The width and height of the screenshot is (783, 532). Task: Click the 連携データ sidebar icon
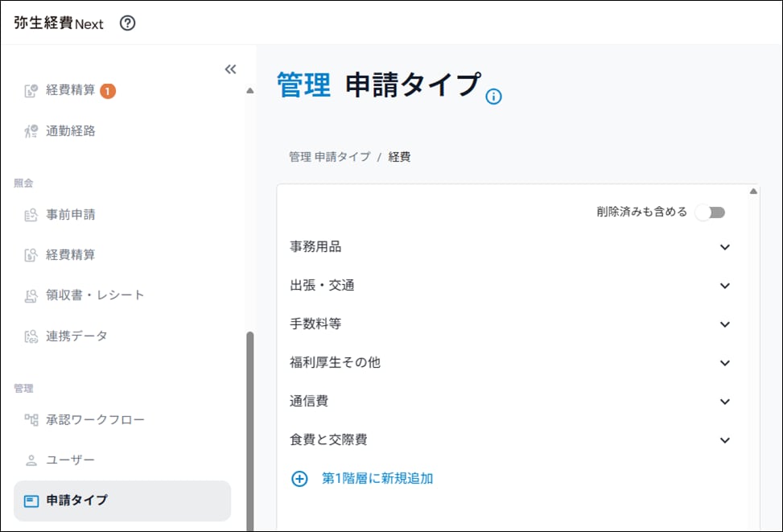click(x=31, y=336)
